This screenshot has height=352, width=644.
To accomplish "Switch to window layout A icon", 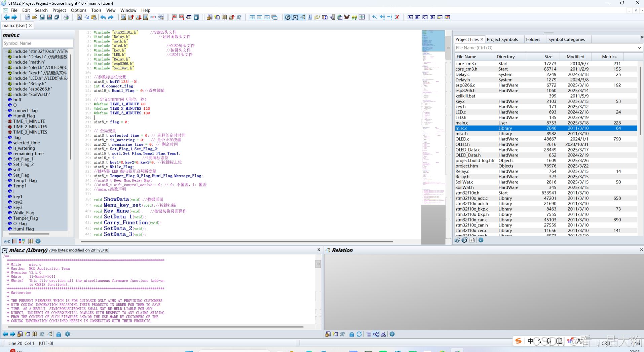I will pos(410,17).
